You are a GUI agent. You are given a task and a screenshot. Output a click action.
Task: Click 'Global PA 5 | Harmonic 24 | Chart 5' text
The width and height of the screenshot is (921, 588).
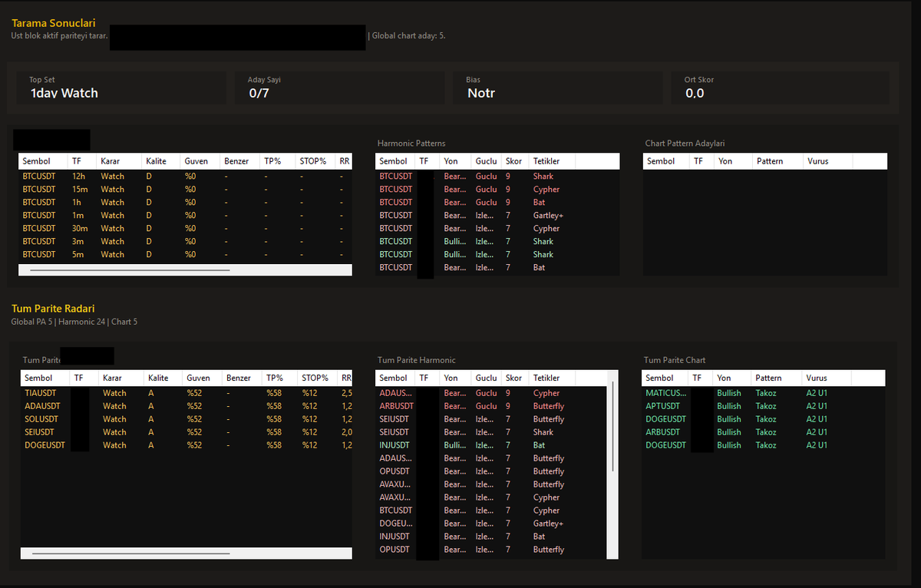[74, 322]
